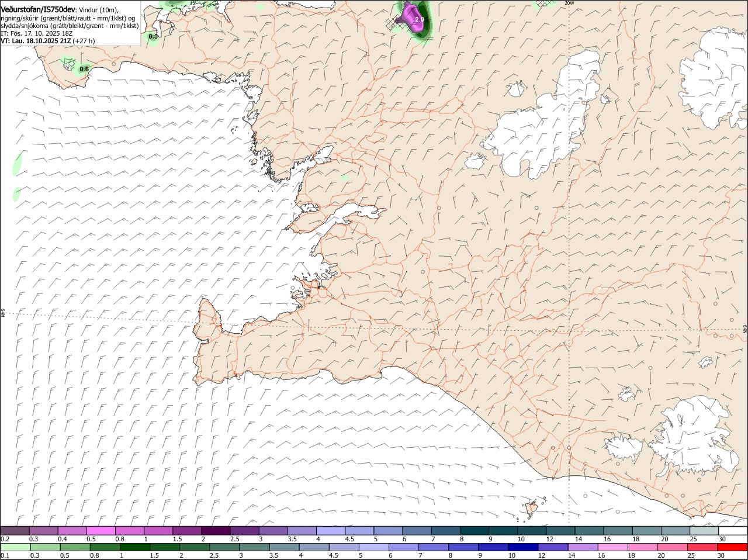Click the 'Veðurstofan/IS750dev' title text
The height and width of the screenshot is (560, 748).
pos(38,9)
